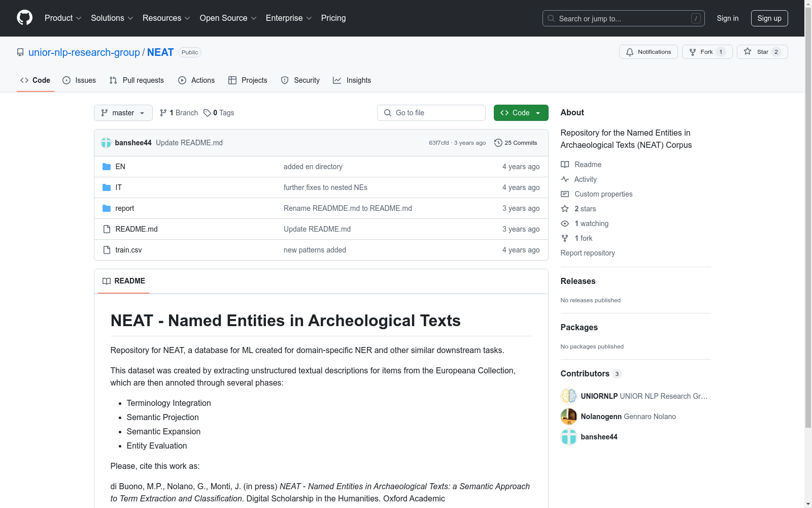
Task: Open the IT folder icon
Action: pos(107,187)
